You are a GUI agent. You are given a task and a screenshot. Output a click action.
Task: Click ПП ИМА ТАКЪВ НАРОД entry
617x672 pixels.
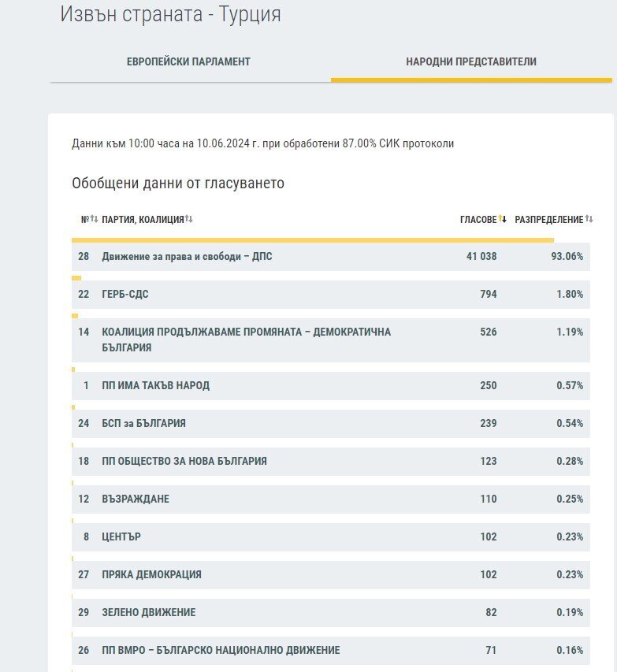click(x=331, y=386)
